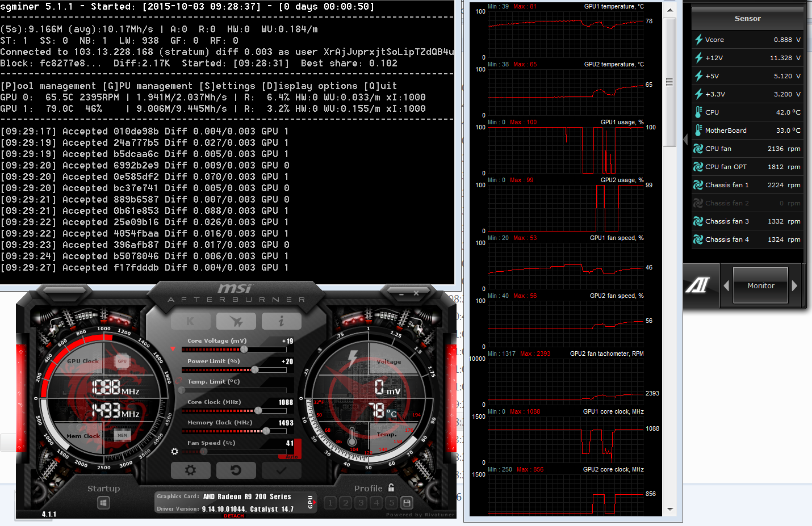Viewport: 812px width, 526px height.
Task: Select profile slot 1 in Afterburner
Action: [x=330, y=503]
